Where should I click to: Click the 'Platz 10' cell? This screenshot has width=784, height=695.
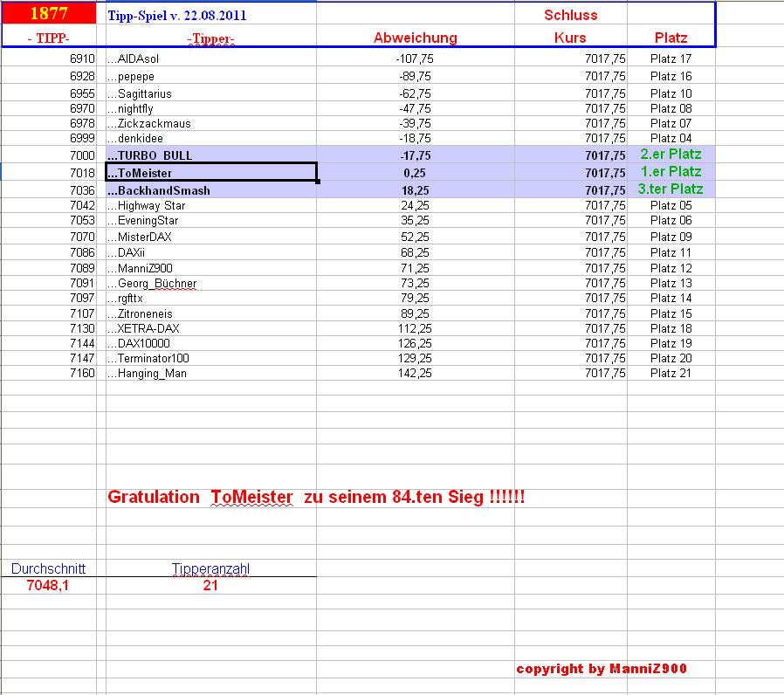click(671, 94)
